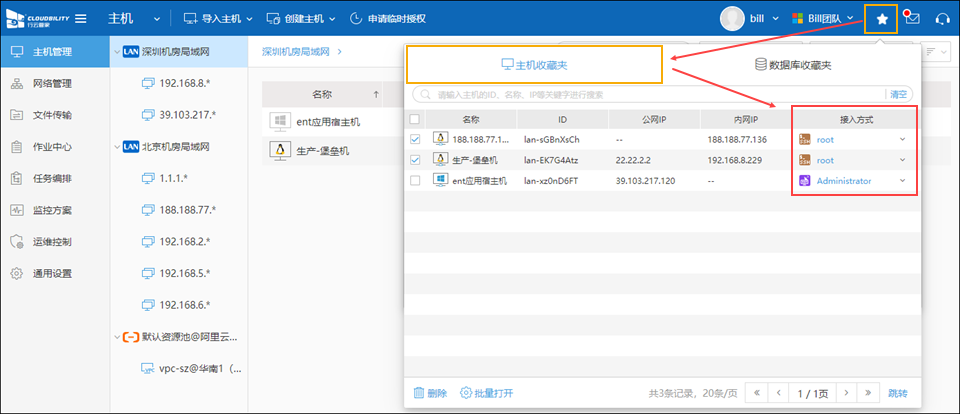Open the Bill团队 team dropdown
This screenshot has width=960, height=414.
pos(825,19)
